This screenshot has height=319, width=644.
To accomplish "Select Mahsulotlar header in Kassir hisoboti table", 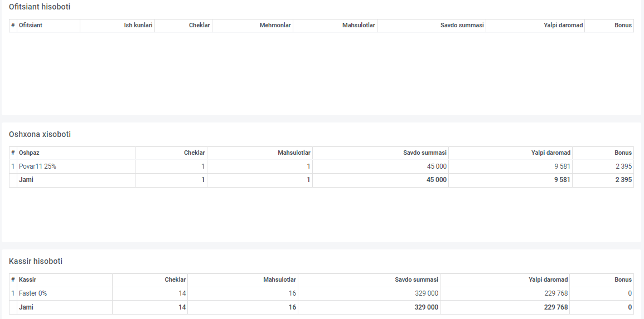I will click(x=280, y=279).
